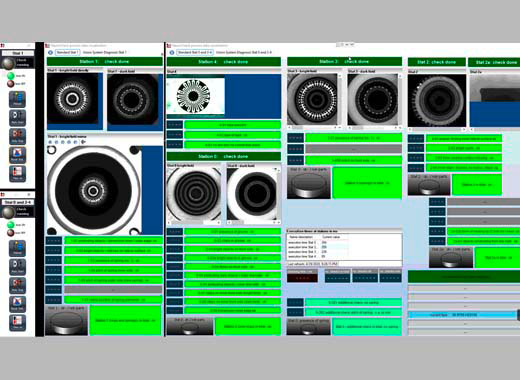Select the Vision System Diagnosis Stat 1 tab

tap(105, 52)
